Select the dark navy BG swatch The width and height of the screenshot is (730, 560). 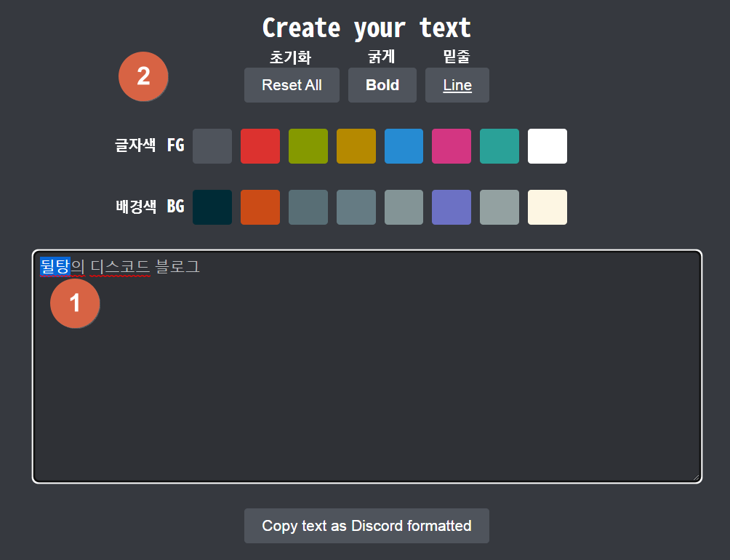coord(212,207)
